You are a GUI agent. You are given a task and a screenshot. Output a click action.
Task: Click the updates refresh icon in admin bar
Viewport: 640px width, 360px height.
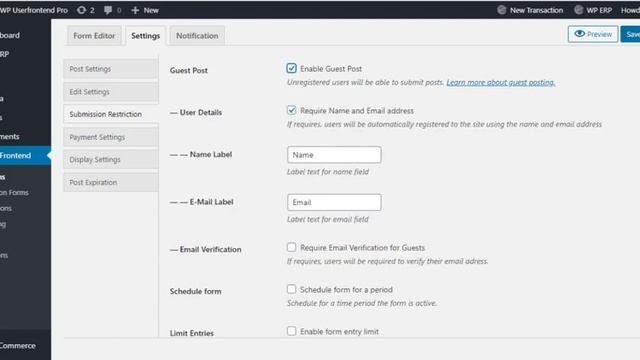[81, 10]
